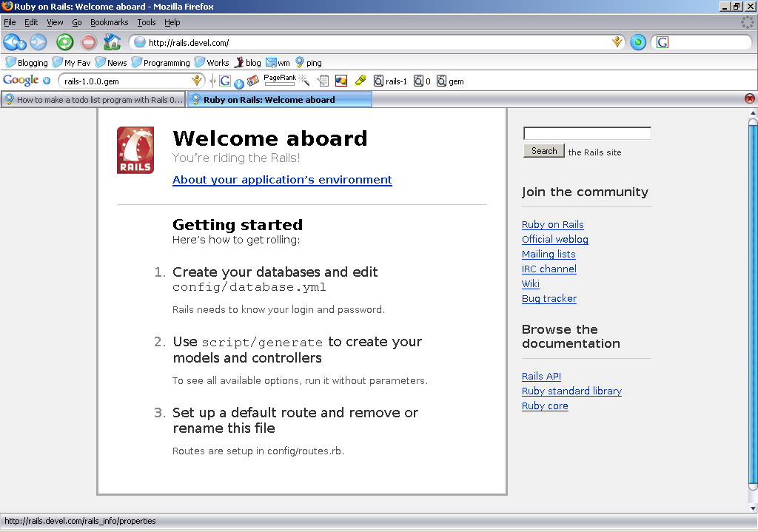
Task: Click the Google toolbar Search Web G button
Action: coord(225,81)
